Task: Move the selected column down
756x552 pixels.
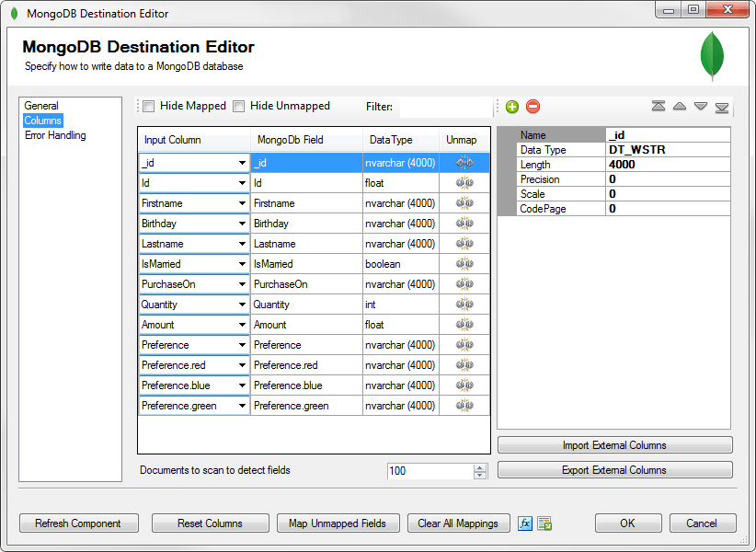Action: [701, 106]
